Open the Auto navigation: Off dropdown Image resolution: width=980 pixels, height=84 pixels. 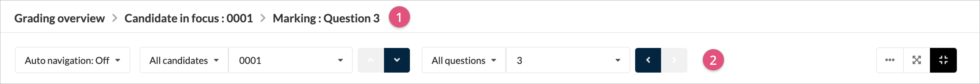tap(72, 60)
